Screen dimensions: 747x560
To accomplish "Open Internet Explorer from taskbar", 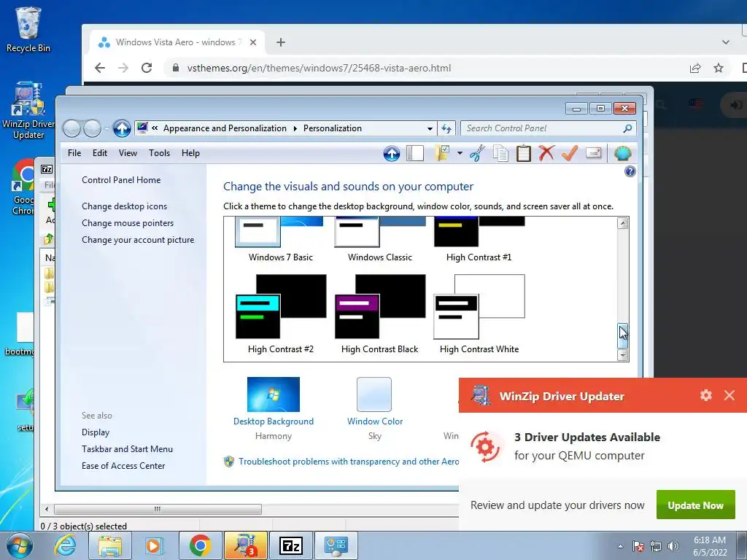I will pyautogui.click(x=64, y=545).
